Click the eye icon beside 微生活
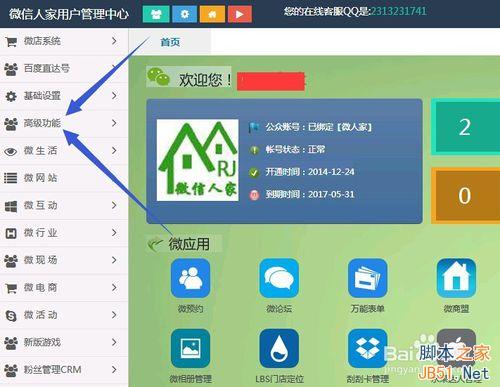Viewport: 500px width, 387px height. point(11,151)
